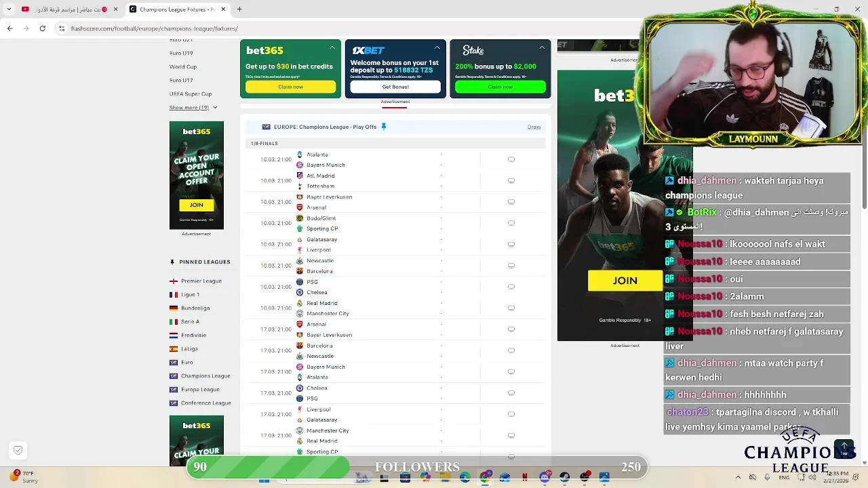Click TV icon for 10.03 Atl. Madrid vs Tottenham
The image size is (868, 488).
(511, 181)
